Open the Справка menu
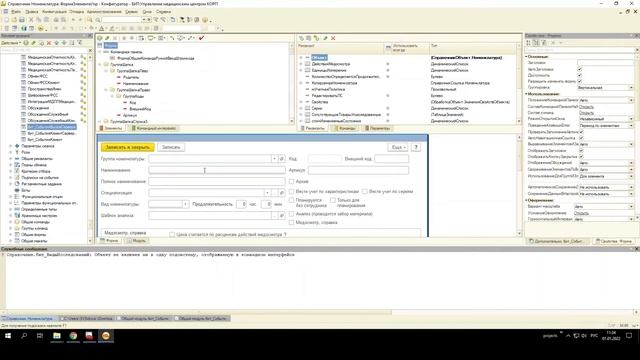This screenshot has width=640, height=360. (x=163, y=12)
